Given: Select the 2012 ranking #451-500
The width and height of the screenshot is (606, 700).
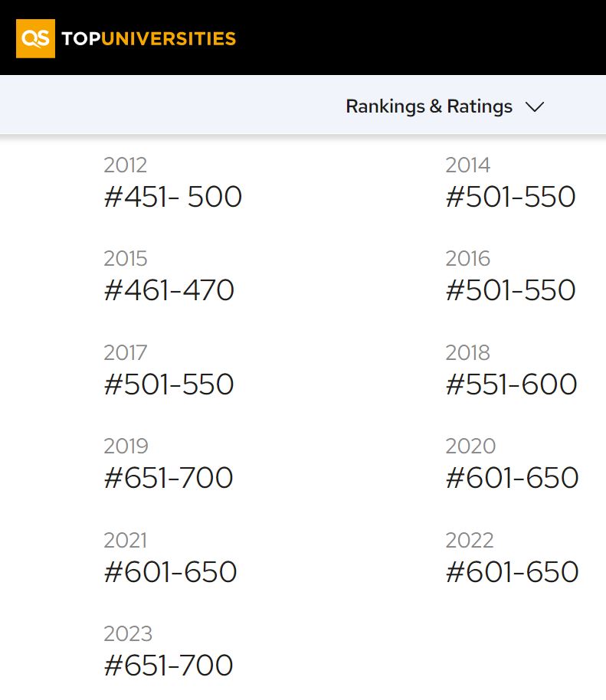Looking at the screenshot, I should click(173, 196).
